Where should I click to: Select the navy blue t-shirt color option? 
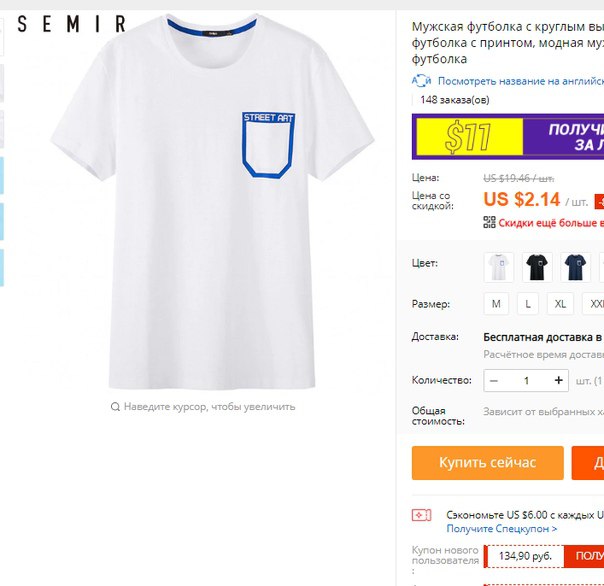coord(575,267)
